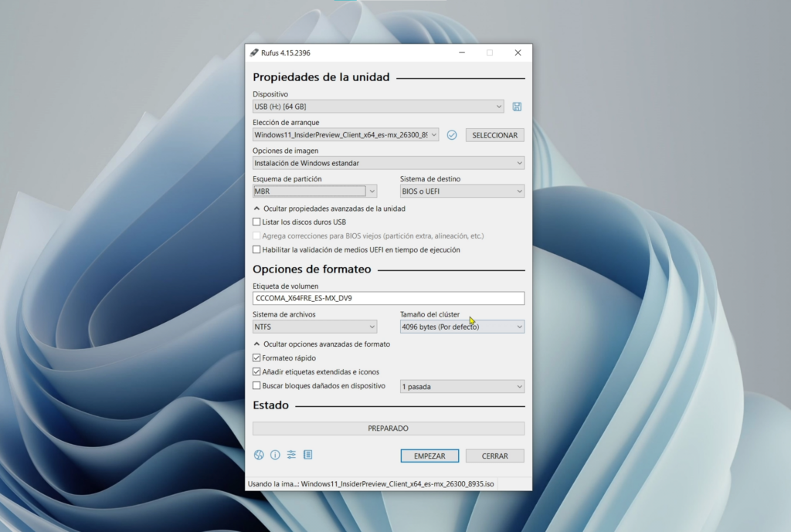Open the Sistema de archivos NTFS dropdown
Viewport: 791px width, 532px height.
pos(315,327)
